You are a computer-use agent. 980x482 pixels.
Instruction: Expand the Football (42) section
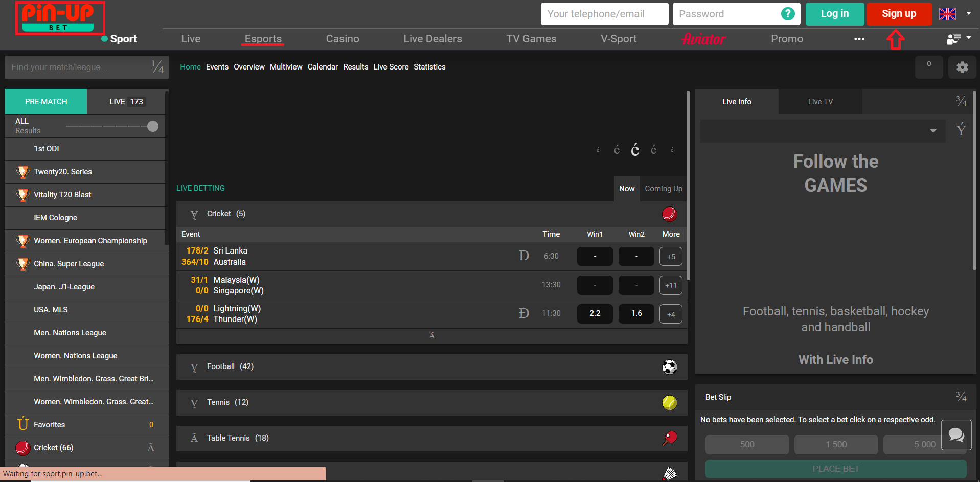click(x=194, y=367)
